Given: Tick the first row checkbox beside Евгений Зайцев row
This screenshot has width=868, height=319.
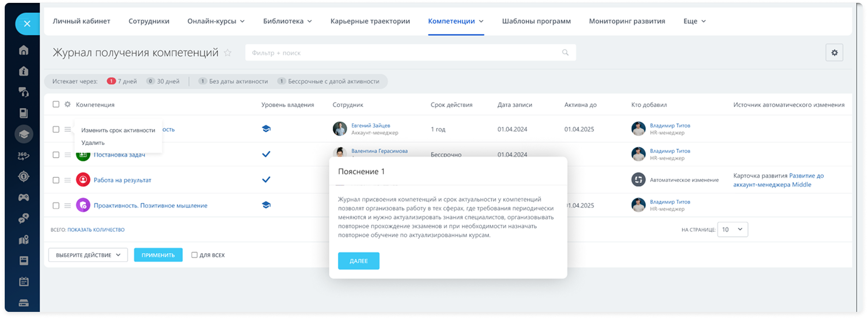Looking at the screenshot, I should 56,129.
